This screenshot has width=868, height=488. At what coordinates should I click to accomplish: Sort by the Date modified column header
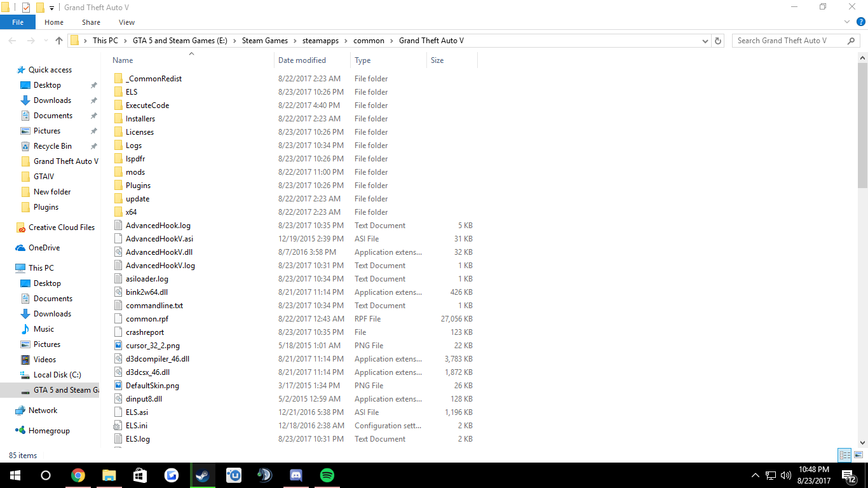(302, 60)
